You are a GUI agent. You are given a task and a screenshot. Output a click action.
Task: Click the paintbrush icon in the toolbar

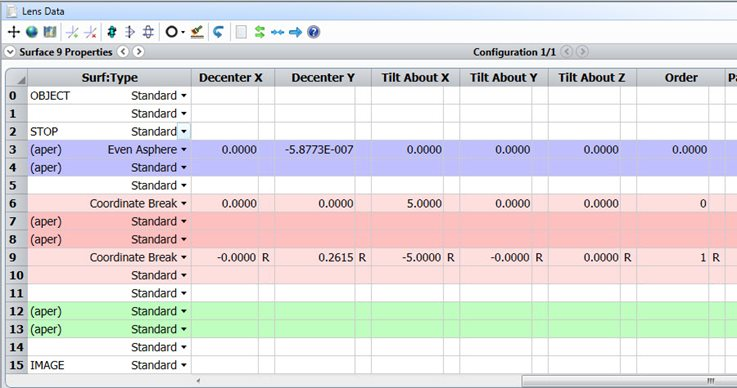point(197,32)
